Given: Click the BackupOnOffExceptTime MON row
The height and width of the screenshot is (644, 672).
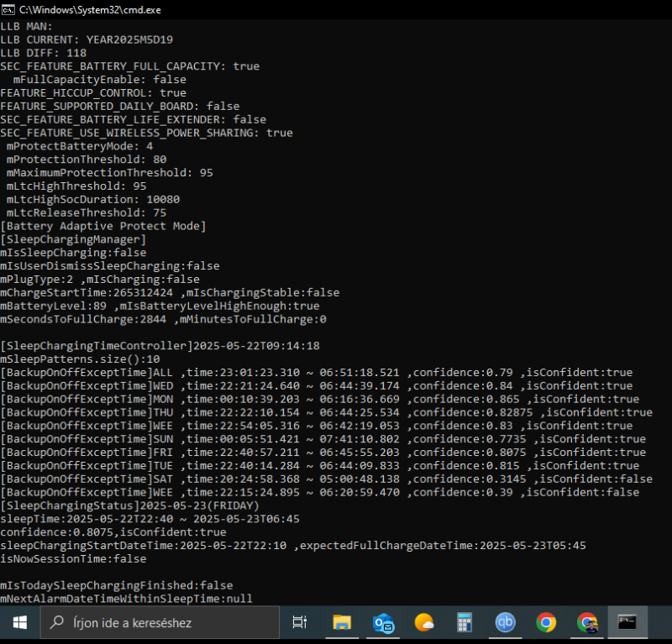Looking at the screenshot, I should pos(320,399).
